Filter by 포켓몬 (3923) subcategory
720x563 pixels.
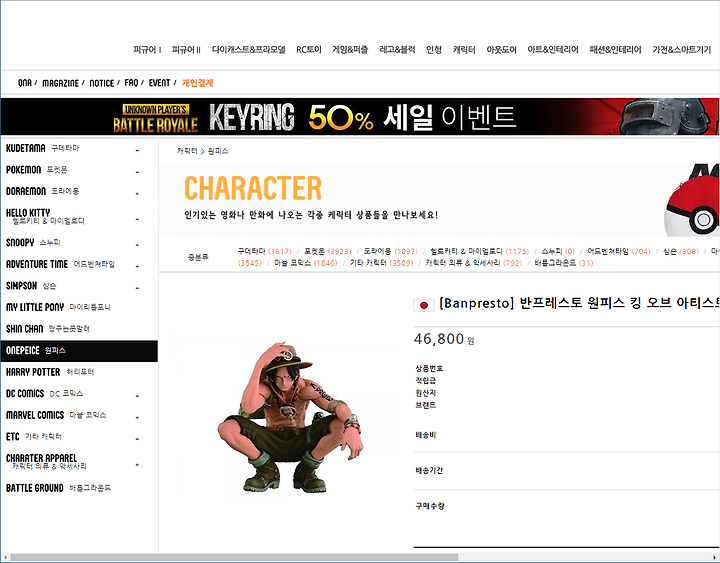coord(327,251)
